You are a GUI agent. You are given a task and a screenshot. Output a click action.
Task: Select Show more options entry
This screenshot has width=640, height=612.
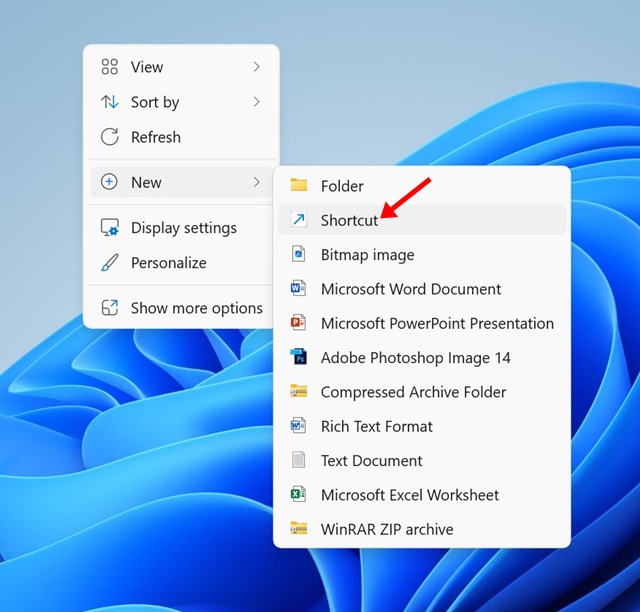(196, 308)
